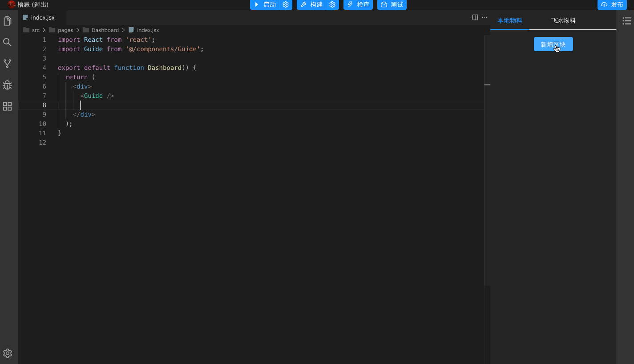Click the gear icon beside the 启动 button
The image size is (634, 364).
(x=286, y=4)
